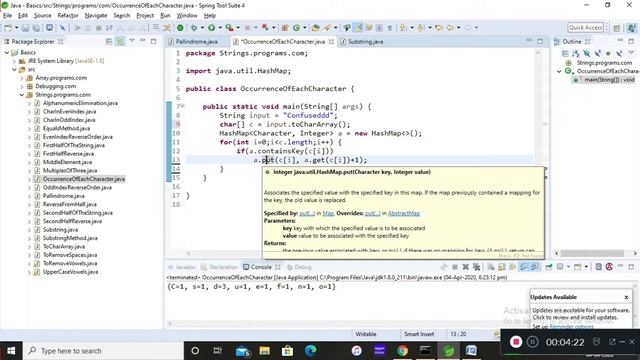Open the Project menu
Image resolution: width=640 pixels, height=360 pixels.
click(x=145, y=16)
